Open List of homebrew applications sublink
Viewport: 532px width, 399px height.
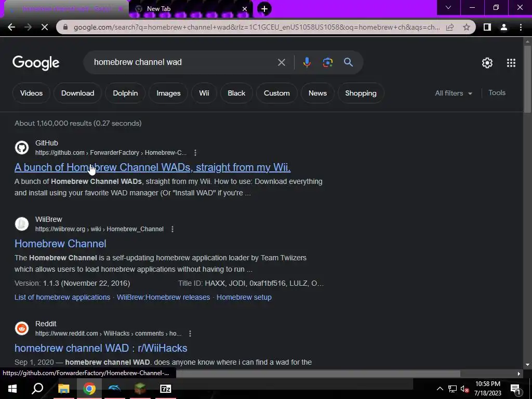62,298
